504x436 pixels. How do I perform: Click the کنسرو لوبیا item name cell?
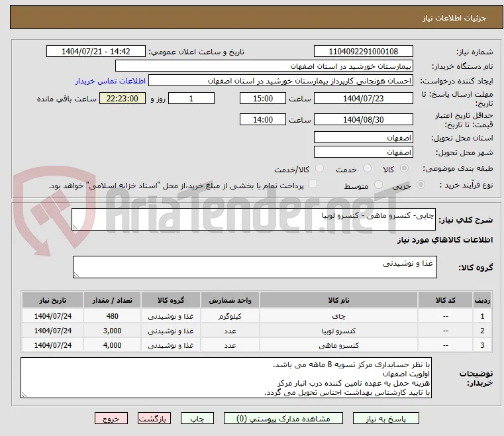click(338, 331)
